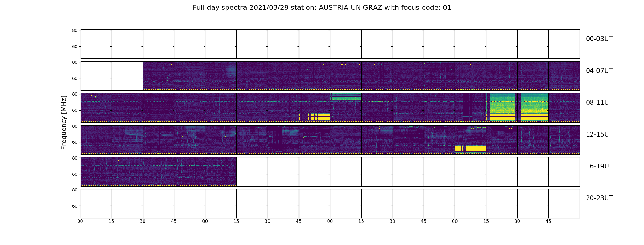Click the 60 tick of the 12-15UT row
Viewport: 644px width, 245px height.
tap(75, 142)
